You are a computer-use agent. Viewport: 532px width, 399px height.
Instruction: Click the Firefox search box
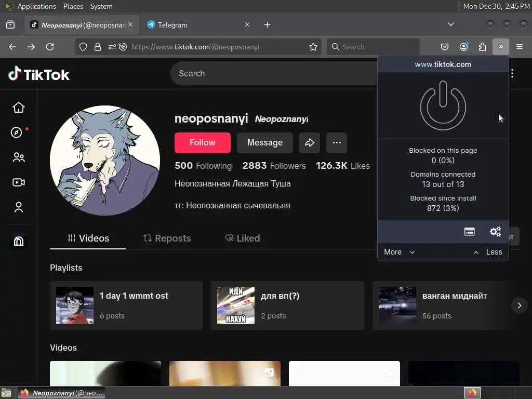pyautogui.click(x=373, y=47)
